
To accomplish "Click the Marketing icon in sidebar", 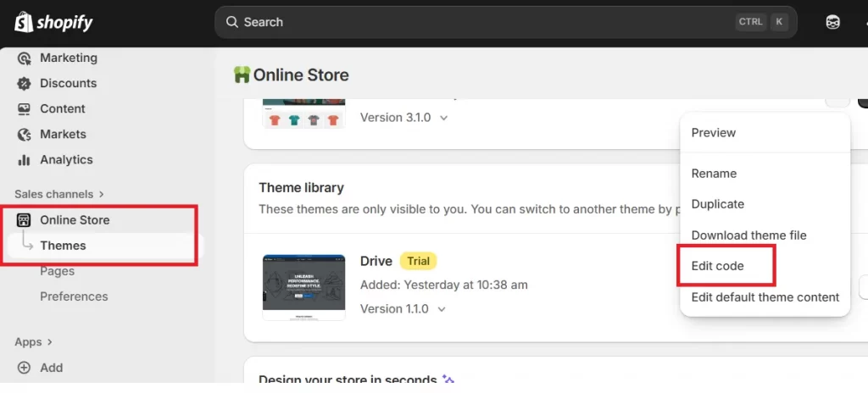I will [x=24, y=58].
